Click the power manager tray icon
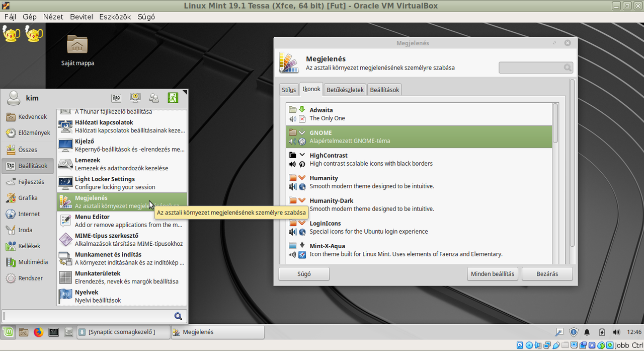This screenshot has width=644, height=351. pyautogui.click(x=602, y=332)
